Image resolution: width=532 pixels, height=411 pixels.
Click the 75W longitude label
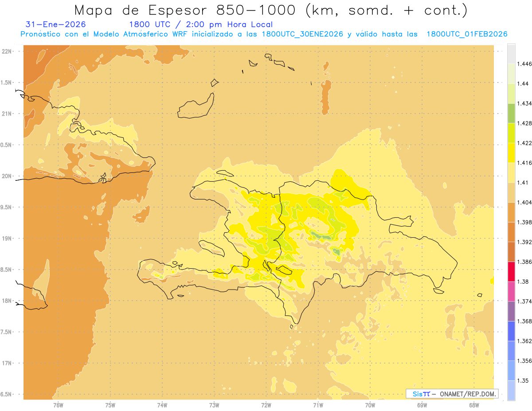tap(110, 405)
